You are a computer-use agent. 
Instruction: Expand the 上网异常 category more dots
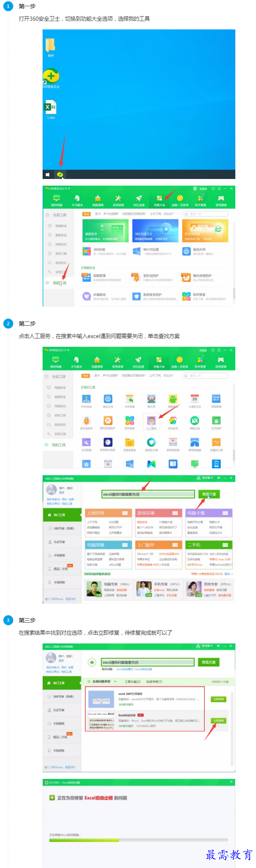(124, 513)
